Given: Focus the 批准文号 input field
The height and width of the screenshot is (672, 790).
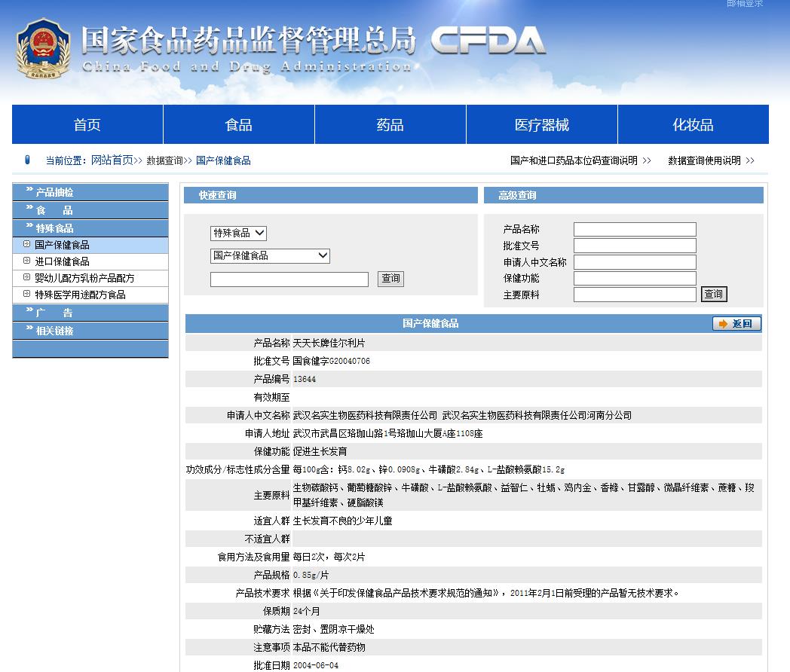Looking at the screenshot, I should coord(635,246).
